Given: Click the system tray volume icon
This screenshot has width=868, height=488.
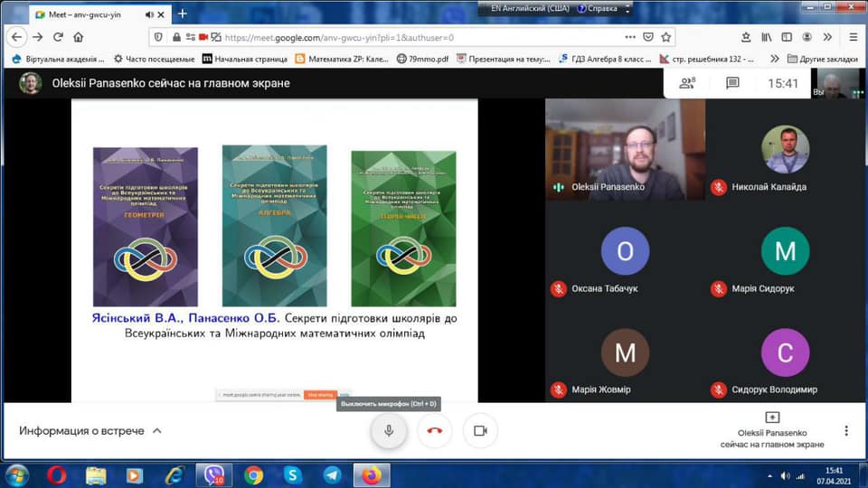Looking at the screenshot, I should click(785, 476).
